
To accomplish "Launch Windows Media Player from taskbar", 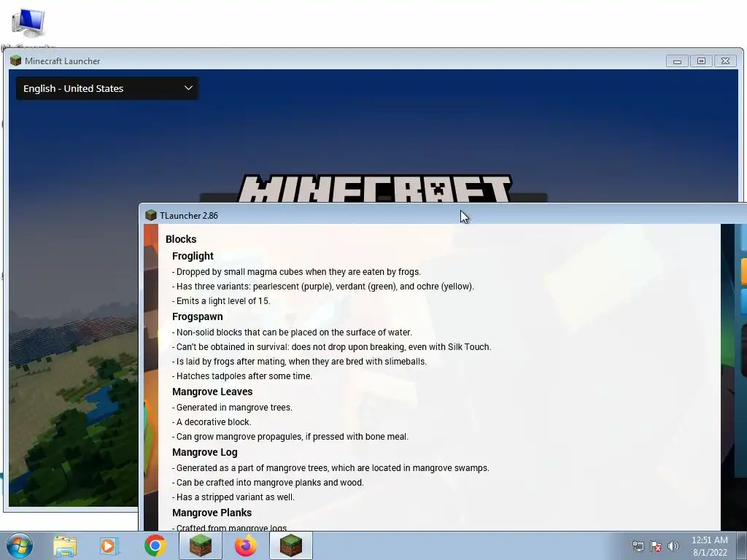I will point(109,546).
